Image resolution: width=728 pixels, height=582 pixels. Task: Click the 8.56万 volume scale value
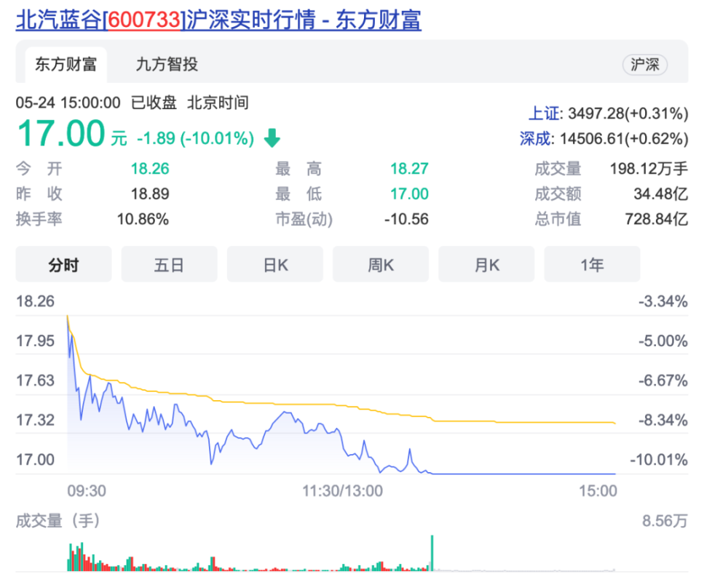click(x=665, y=521)
